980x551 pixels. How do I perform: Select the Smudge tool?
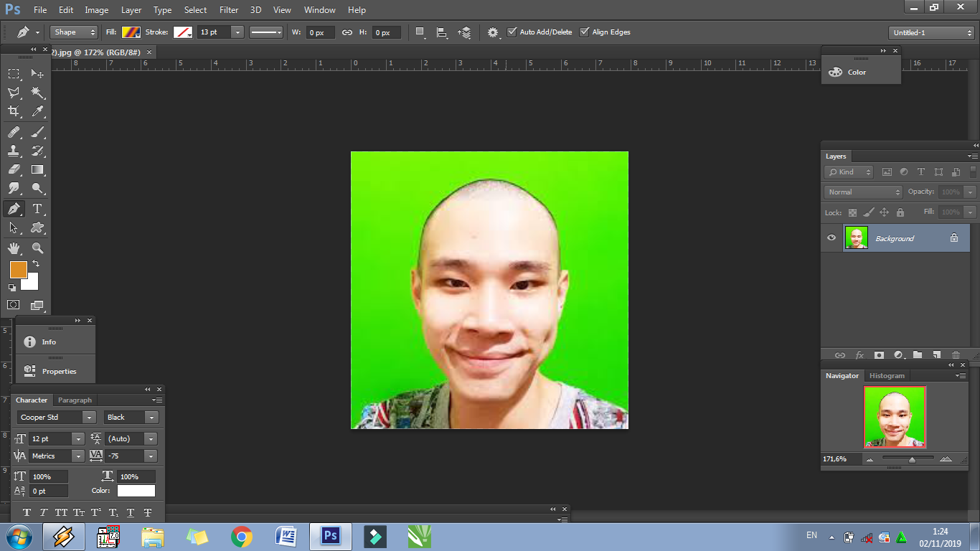[x=14, y=188]
